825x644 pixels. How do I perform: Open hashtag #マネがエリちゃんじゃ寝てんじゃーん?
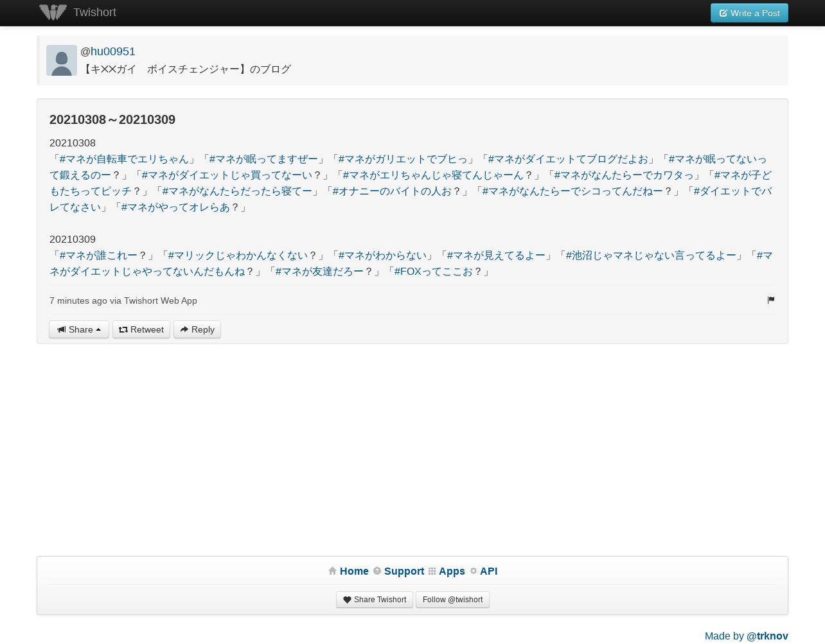tap(433, 175)
